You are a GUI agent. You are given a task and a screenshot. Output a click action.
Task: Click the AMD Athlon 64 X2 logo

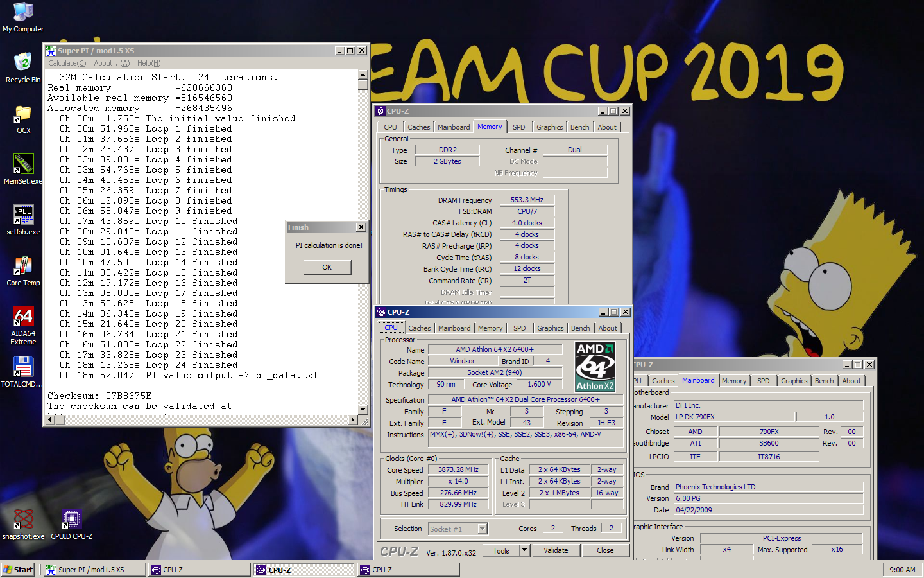[x=595, y=367]
